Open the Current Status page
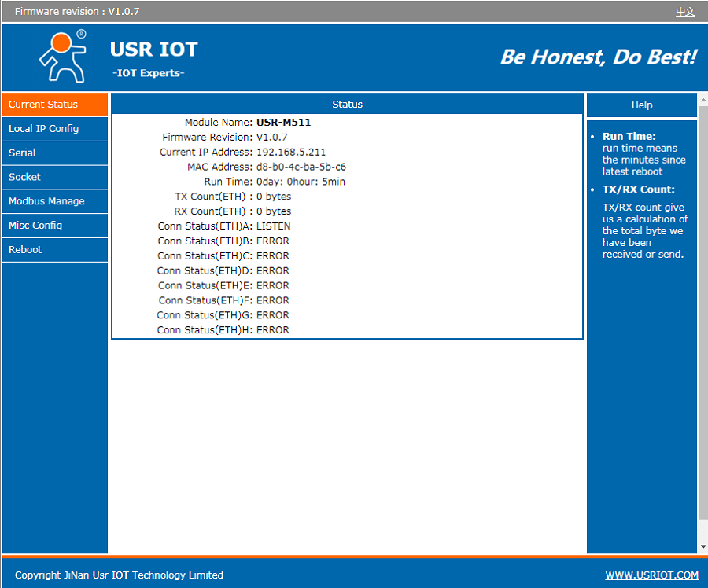The image size is (708, 588). point(55,105)
